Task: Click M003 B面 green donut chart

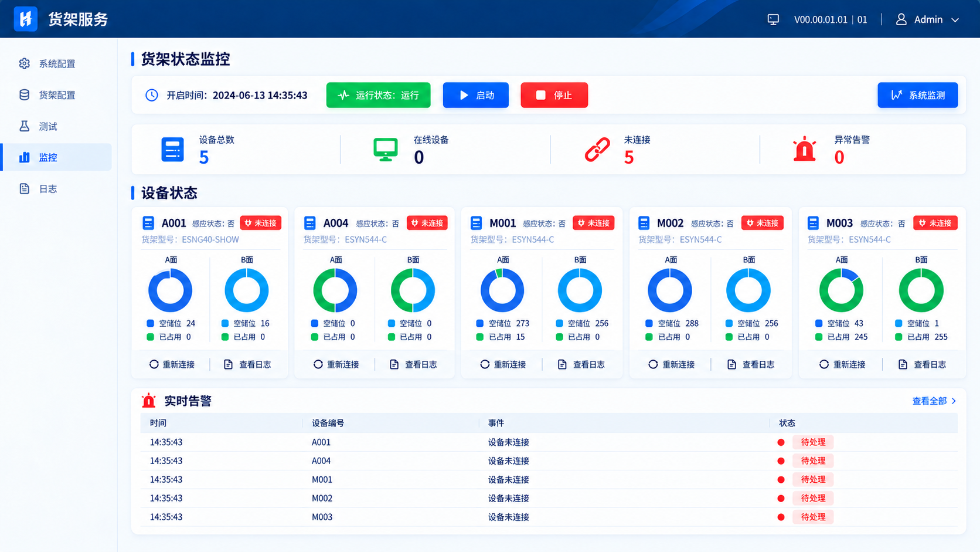Action: pyautogui.click(x=921, y=290)
